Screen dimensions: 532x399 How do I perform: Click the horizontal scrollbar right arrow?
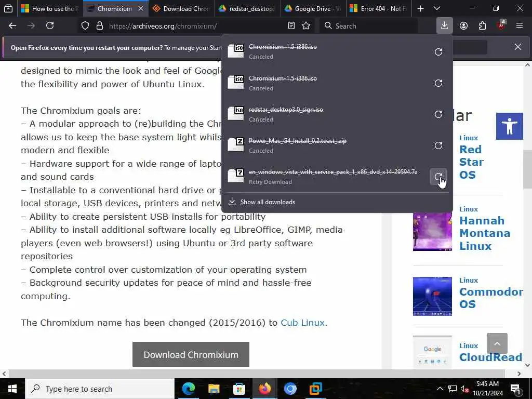point(519,374)
